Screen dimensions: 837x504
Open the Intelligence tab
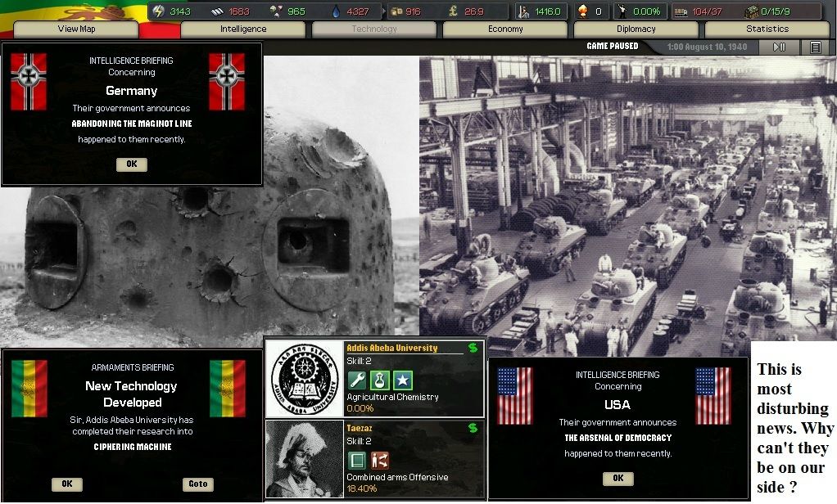pos(243,29)
